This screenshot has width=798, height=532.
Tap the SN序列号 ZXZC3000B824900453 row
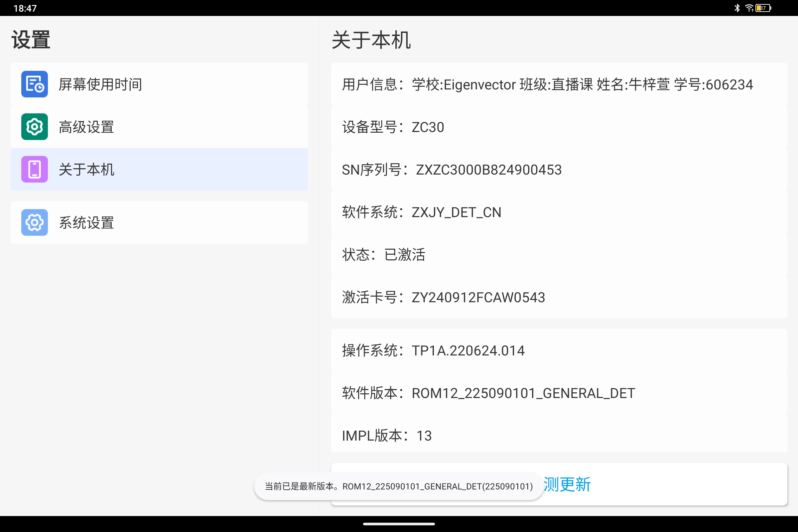[x=559, y=169]
